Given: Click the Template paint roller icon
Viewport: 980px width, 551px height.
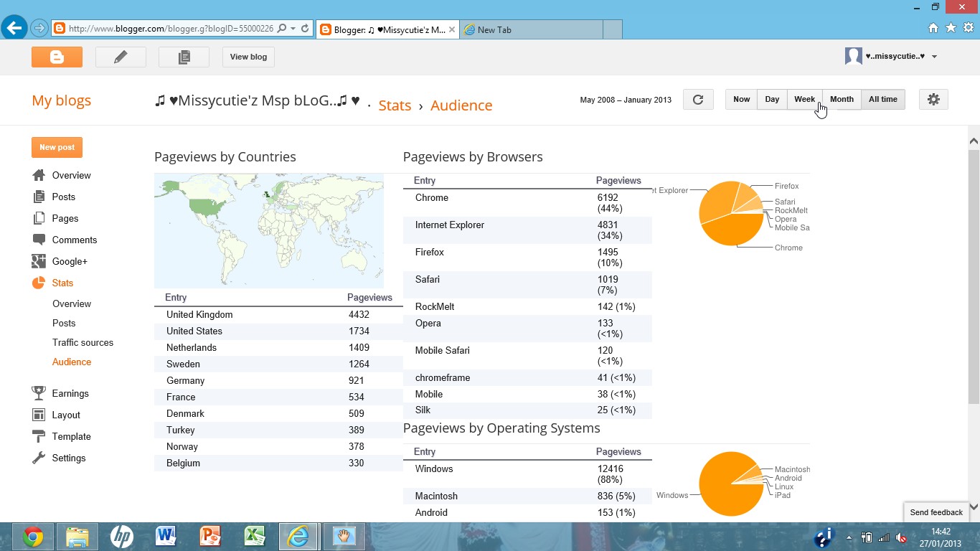Looking at the screenshot, I should click(x=39, y=436).
